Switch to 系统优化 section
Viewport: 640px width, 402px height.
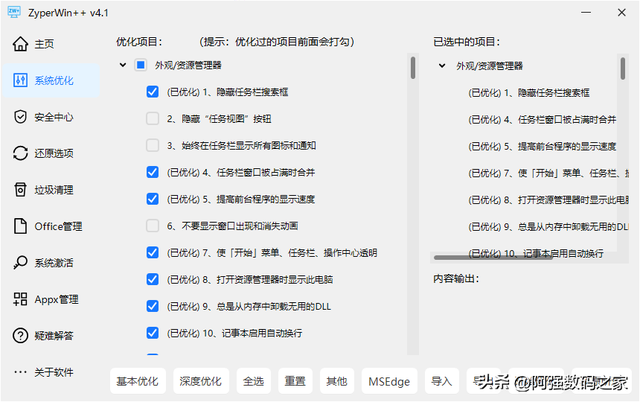point(51,80)
